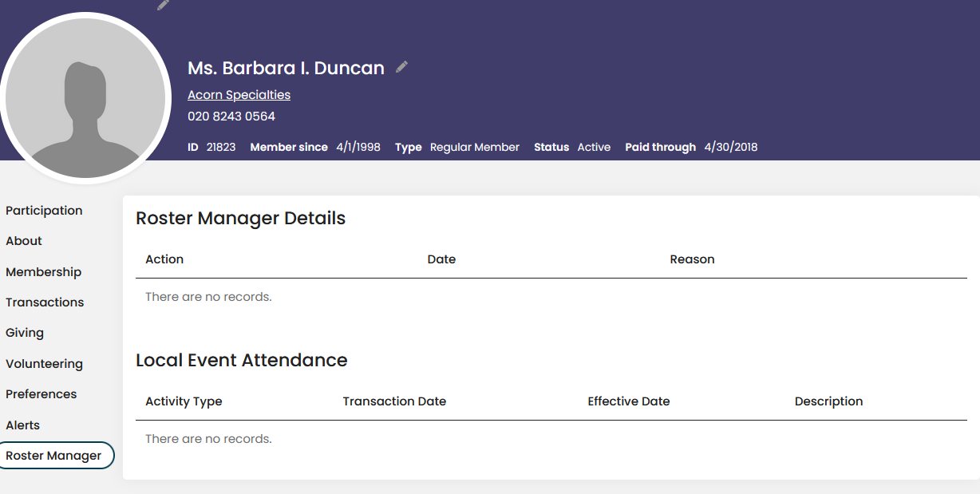Click the profile avatar placeholder image
Image resolution: width=980 pixels, height=494 pixels.
pos(85,98)
